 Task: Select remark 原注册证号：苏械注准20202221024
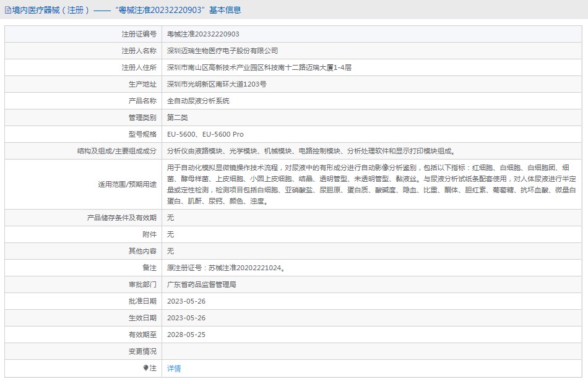tap(226, 268)
